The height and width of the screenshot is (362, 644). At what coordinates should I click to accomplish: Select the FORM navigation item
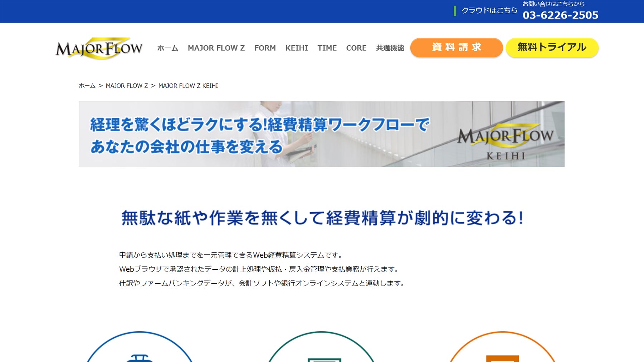pyautogui.click(x=265, y=48)
